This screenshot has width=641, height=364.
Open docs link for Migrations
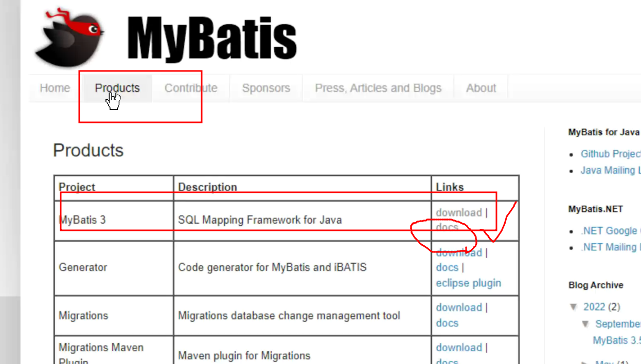tap(447, 323)
